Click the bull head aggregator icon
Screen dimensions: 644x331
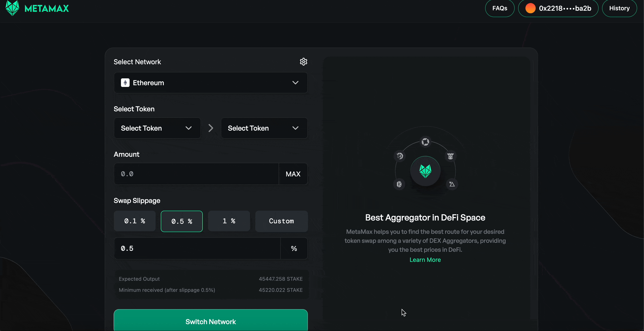(450, 156)
